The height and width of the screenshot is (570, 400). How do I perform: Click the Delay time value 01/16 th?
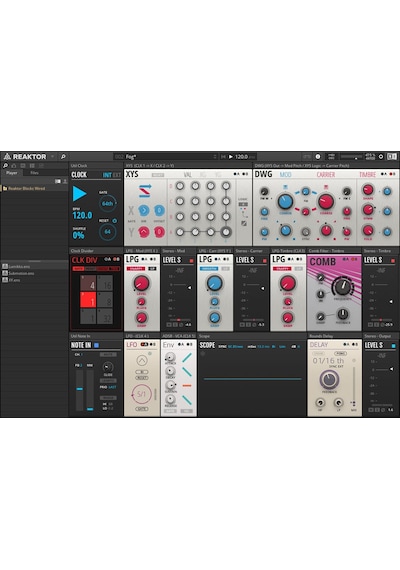[x=328, y=361]
